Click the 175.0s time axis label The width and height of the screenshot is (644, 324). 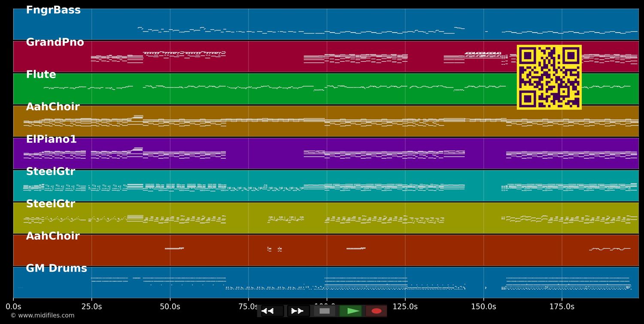(562, 306)
